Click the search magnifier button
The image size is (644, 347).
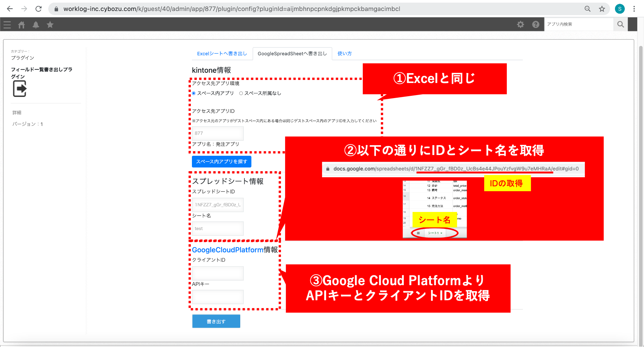click(x=621, y=25)
